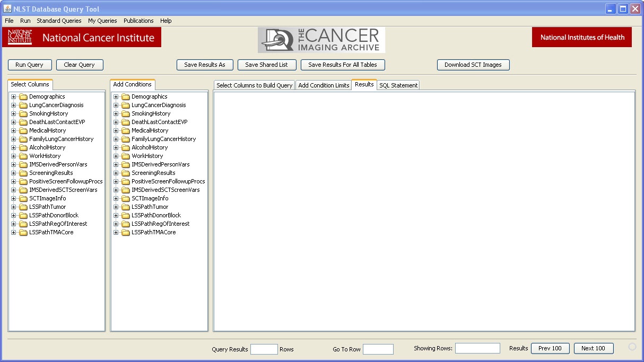
Task: Click the National Institutes of Health banner
Action: click(x=582, y=37)
